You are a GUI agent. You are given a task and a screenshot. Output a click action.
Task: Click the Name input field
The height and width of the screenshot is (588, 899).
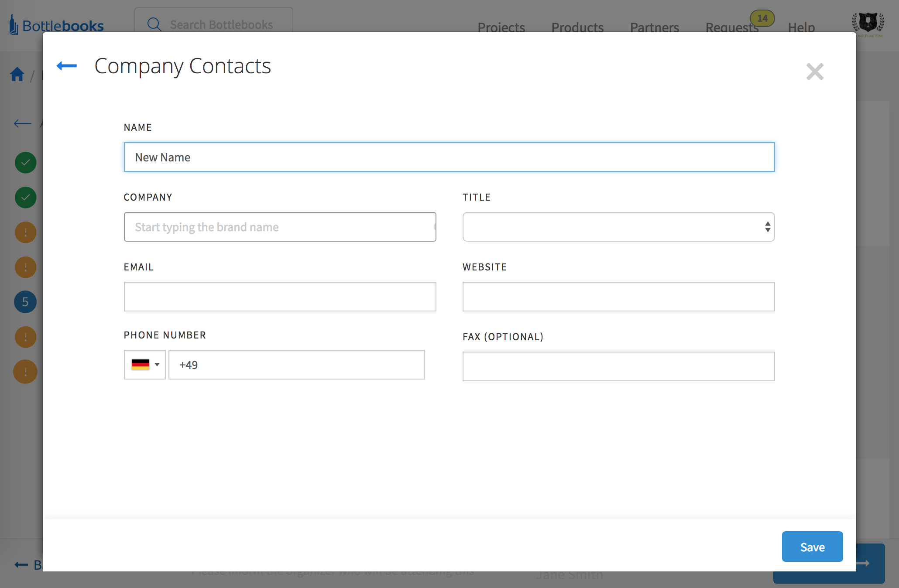pos(449,157)
